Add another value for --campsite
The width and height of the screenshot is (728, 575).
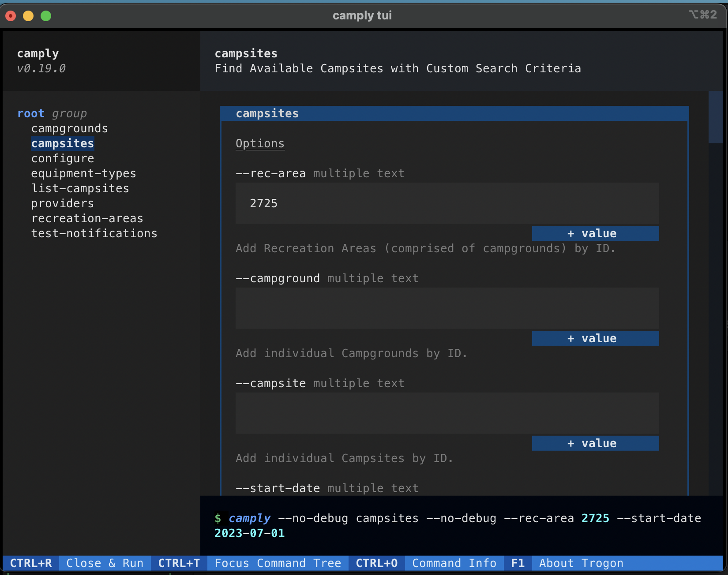coord(596,443)
